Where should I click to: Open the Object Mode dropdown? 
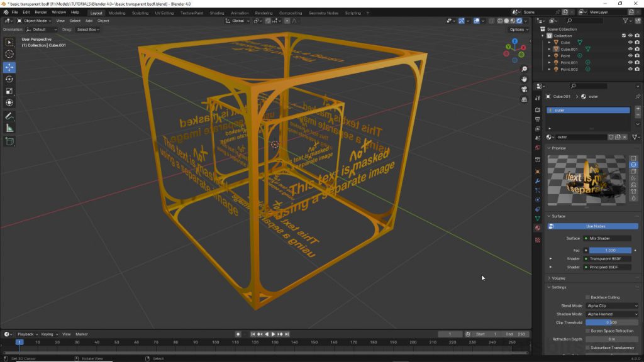pyautogui.click(x=35, y=21)
